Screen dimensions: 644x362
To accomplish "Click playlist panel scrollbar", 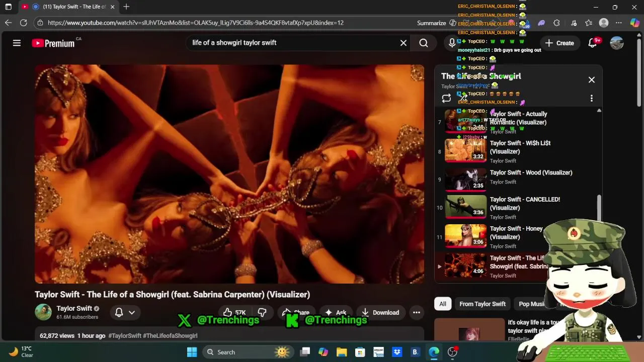I will click(599, 207).
